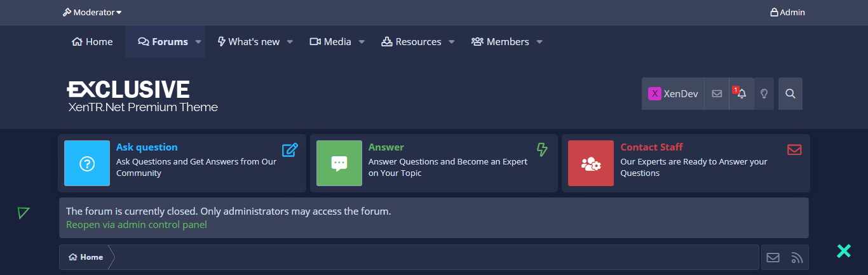Open the alerts bell with red badge
The height and width of the screenshot is (275, 868).
click(x=741, y=93)
